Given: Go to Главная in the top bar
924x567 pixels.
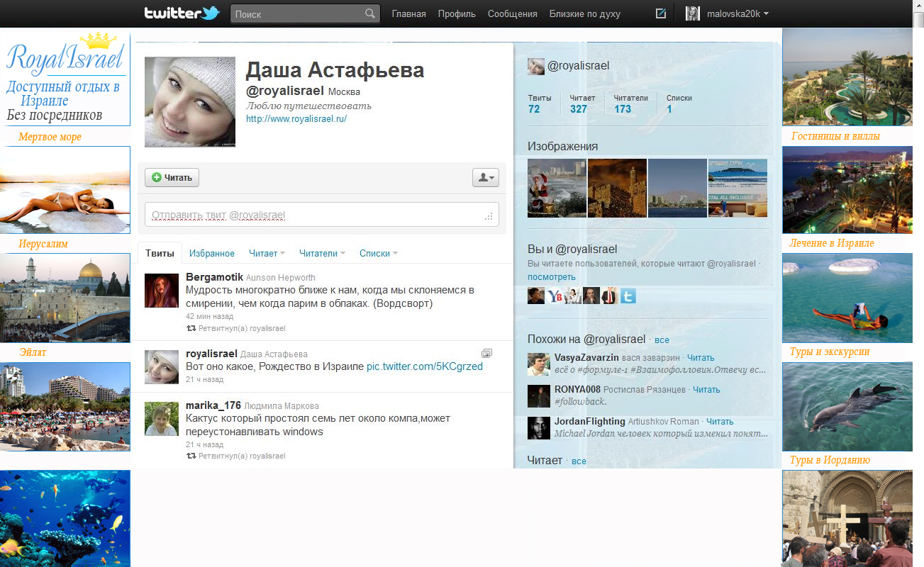Looking at the screenshot, I should point(409,13).
